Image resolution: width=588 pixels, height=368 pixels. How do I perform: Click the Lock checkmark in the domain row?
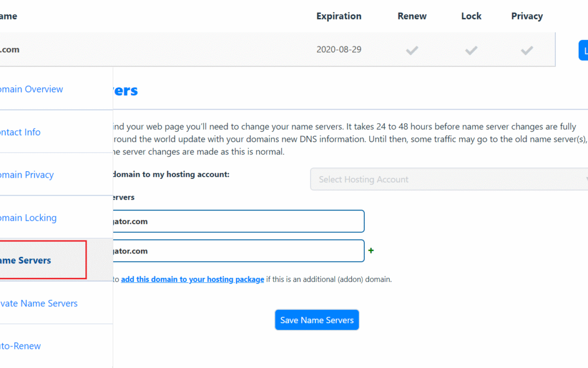(x=471, y=50)
